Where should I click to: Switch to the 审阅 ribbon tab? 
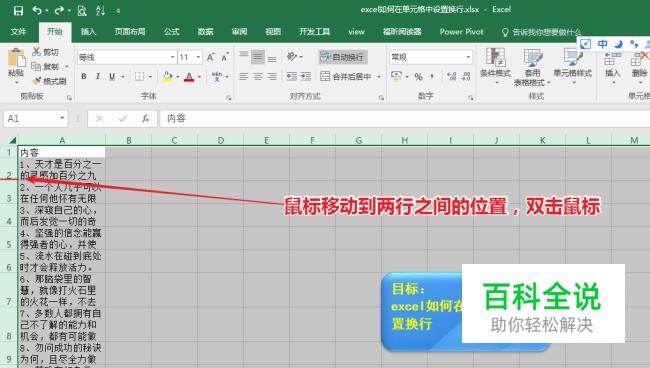point(239,31)
